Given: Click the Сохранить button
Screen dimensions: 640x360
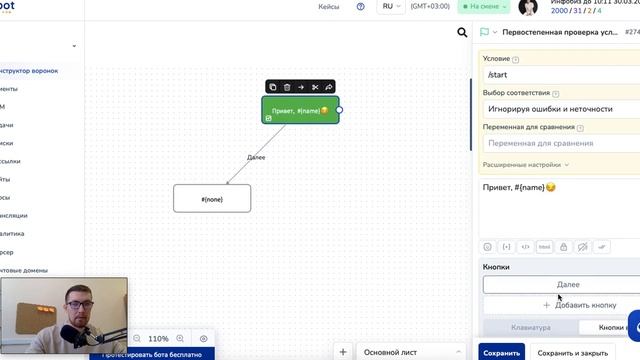Looking at the screenshot, I should point(502,353).
